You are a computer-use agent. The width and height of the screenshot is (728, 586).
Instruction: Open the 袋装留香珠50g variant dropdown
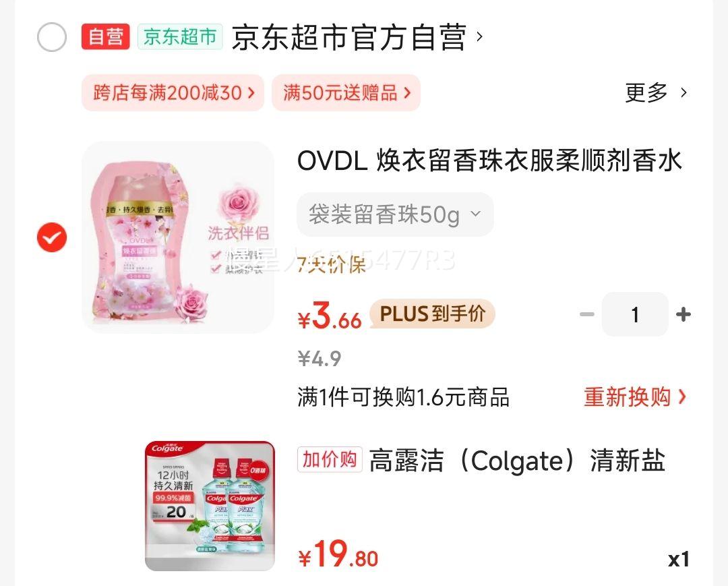[x=395, y=214]
